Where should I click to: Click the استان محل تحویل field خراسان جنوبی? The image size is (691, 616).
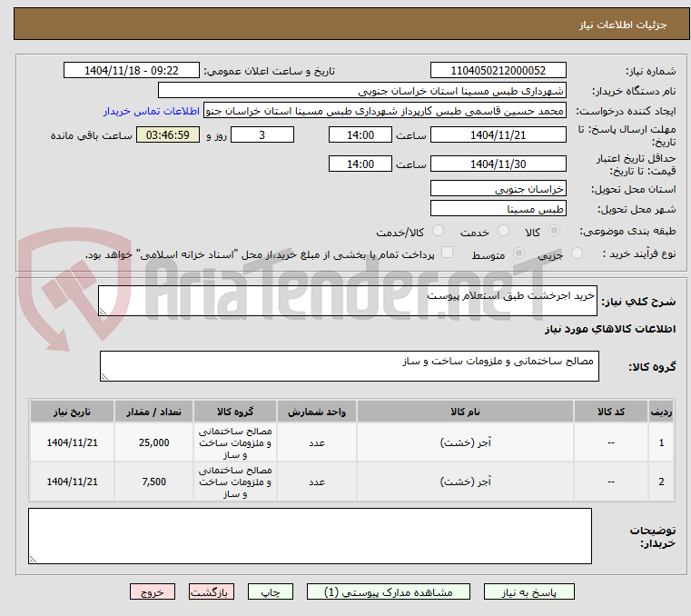coord(498,188)
